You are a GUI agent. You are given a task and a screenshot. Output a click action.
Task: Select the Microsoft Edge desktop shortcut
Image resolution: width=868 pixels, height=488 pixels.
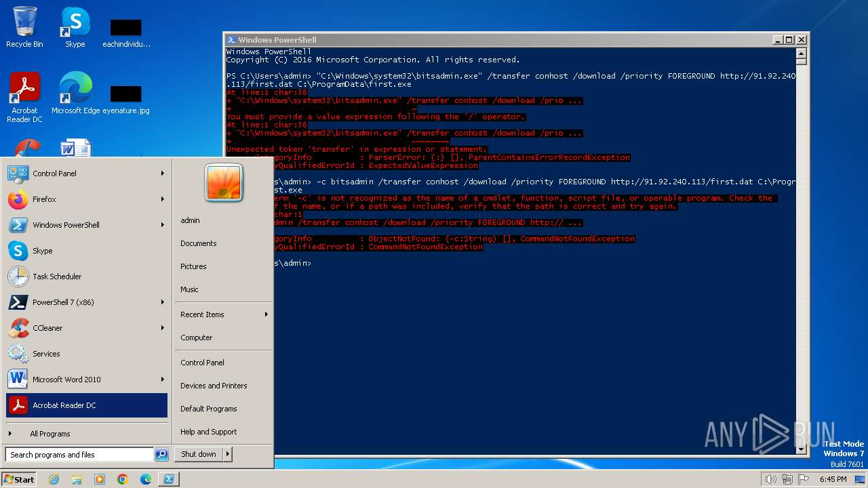coord(75,94)
